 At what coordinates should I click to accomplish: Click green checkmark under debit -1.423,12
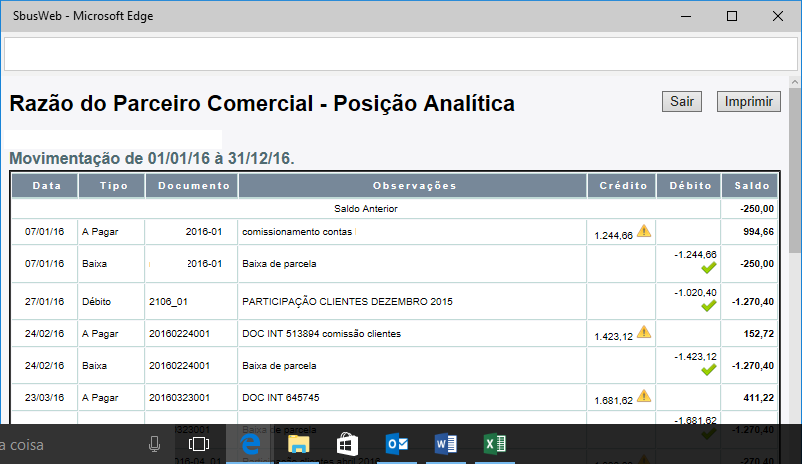pos(708,370)
